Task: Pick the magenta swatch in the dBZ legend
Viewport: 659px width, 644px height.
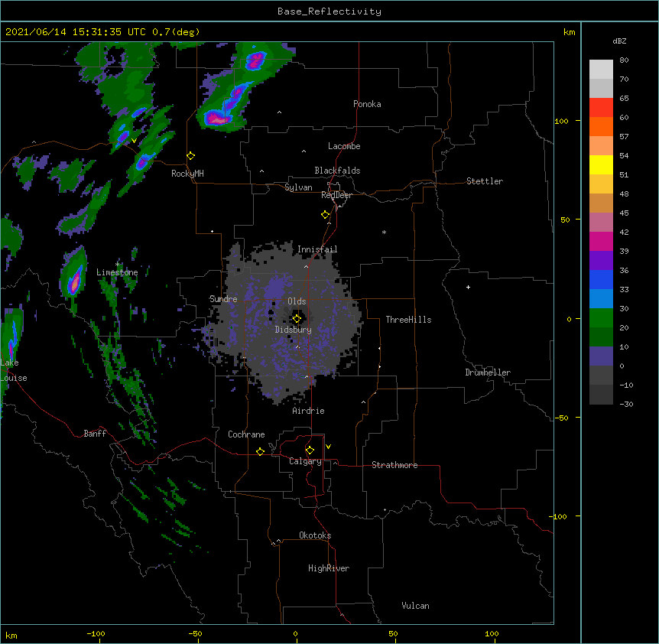Action: (601, 242)
